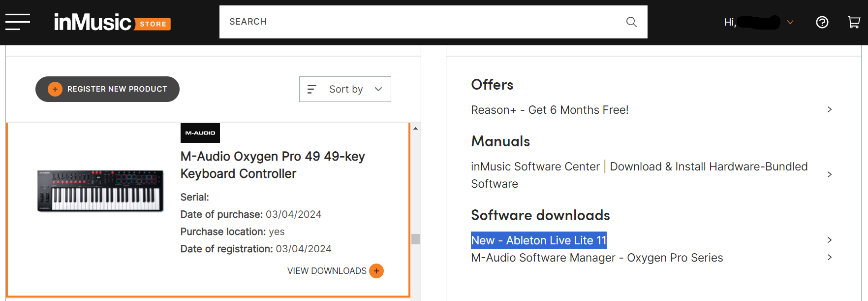The image size is (868, 301).
Task: Open the Sort by dropdown
Action: coord(345,89)
